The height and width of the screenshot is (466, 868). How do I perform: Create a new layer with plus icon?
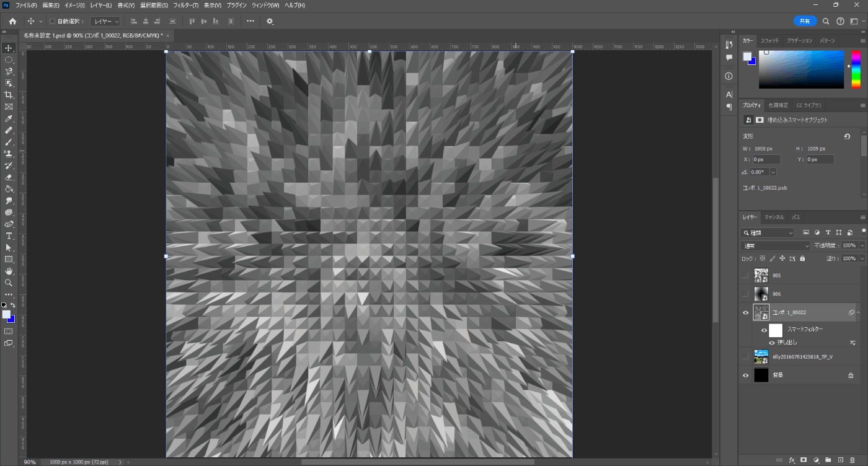pyautogui.click(x=841, y=460)
